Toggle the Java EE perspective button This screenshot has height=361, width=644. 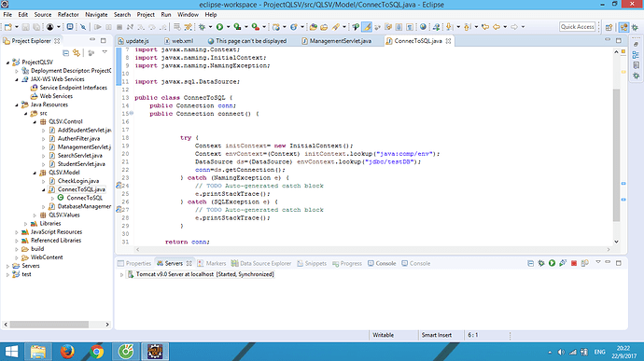tap(623, 27)
